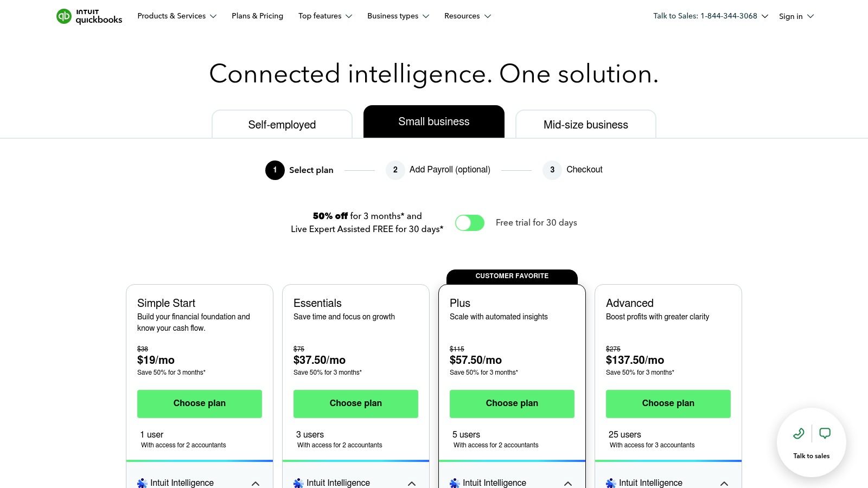This screenshot has height=488, width=868.
Task: Click the Intuit Intelligence icon on Essentials card
Action: [x=298, y=483]
